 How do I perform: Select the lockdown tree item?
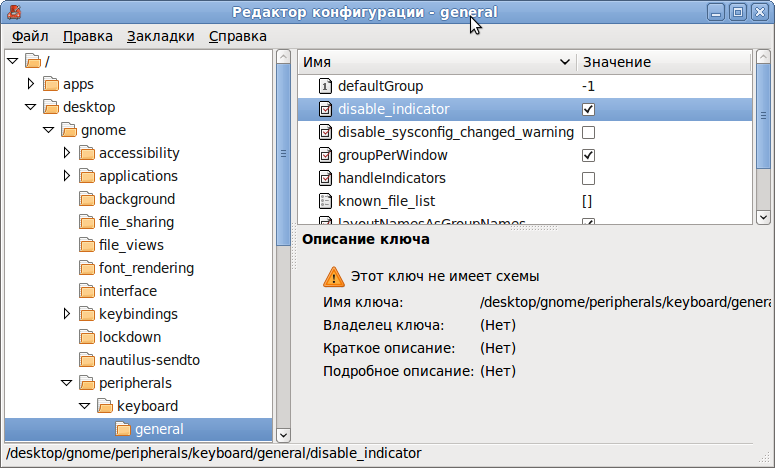tap(129, 337)
